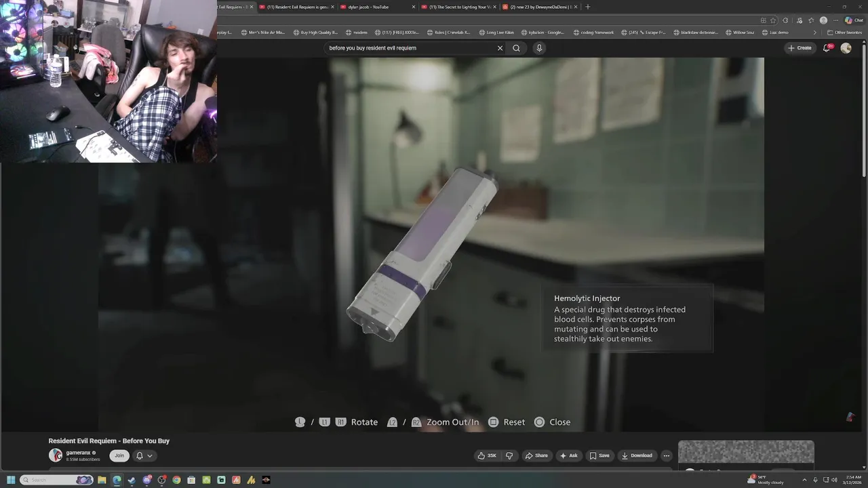
Task: Dislike the video
Action: coord(509,455)
